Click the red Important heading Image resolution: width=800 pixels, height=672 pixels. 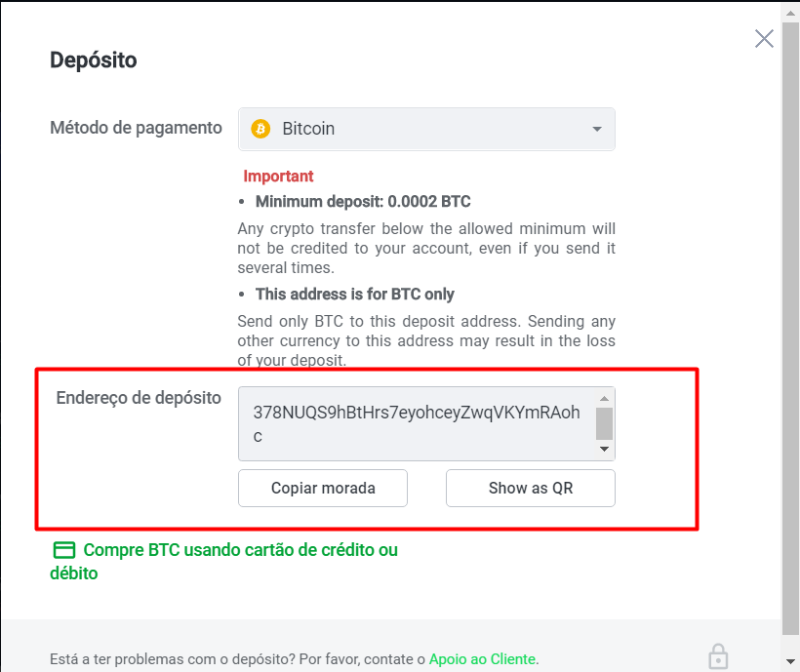coord(278,176)
